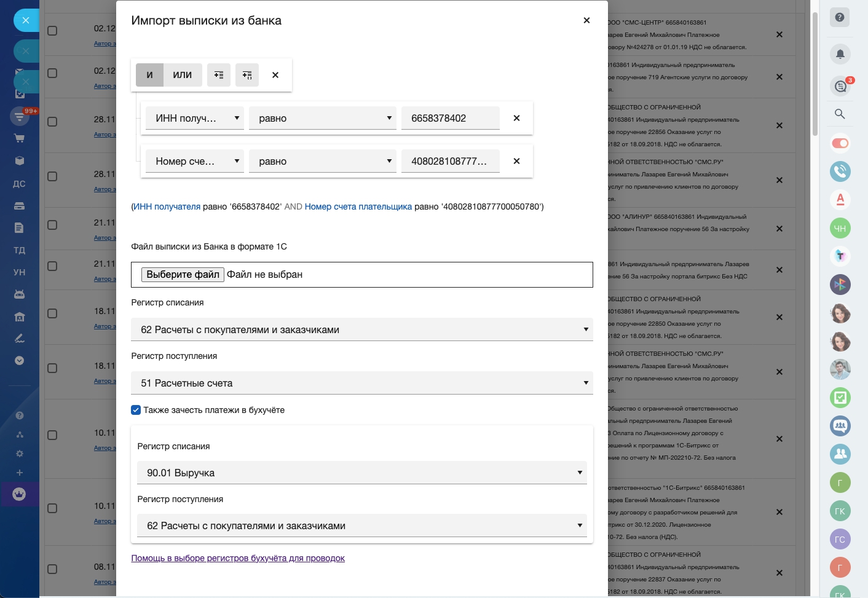Open the '51 Расчетные счета' dropdown
The width and height of the screenshot is (868, 598).
(x=361, y=383)
